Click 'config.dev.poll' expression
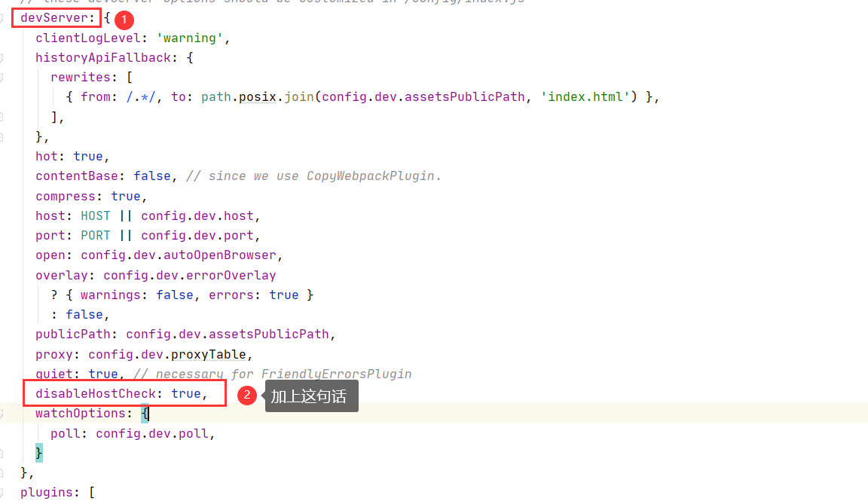Screen dimensions: 868x504 coord(151,433)
